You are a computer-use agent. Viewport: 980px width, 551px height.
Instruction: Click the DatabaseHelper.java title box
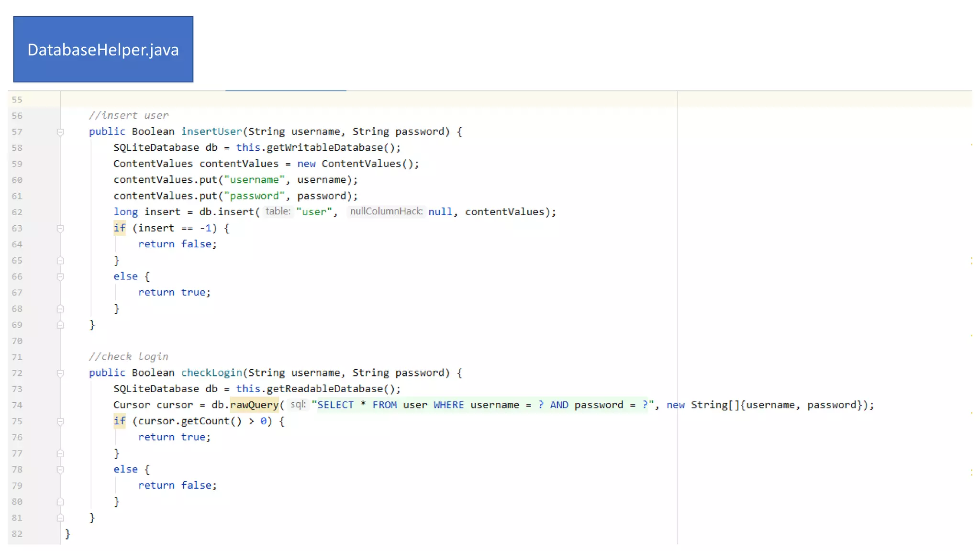tap(103, 49)
